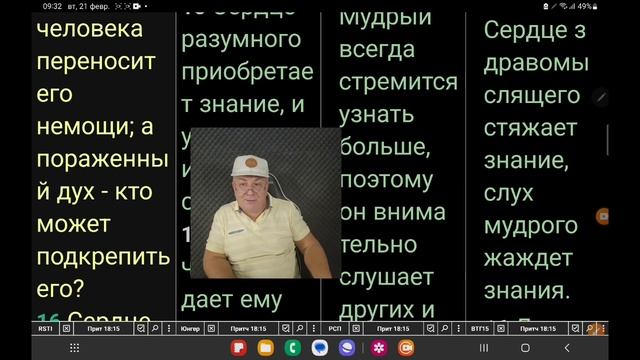The width and height of the screenshot is (640, 360).
Task: Open the three-dot menu of the RSTI pane
Action: (x=169, y=328)
